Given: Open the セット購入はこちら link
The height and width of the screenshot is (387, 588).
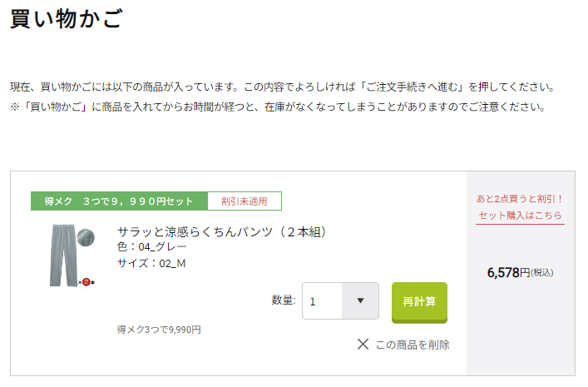Looking at the screenshot, I should [520, 216].
